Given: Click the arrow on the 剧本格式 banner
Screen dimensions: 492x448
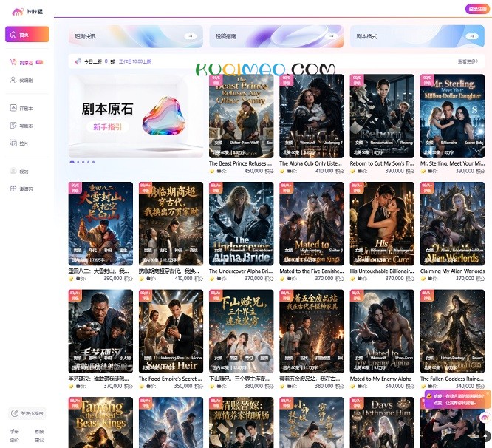Looking at the screenshot, I should (472, 36).
